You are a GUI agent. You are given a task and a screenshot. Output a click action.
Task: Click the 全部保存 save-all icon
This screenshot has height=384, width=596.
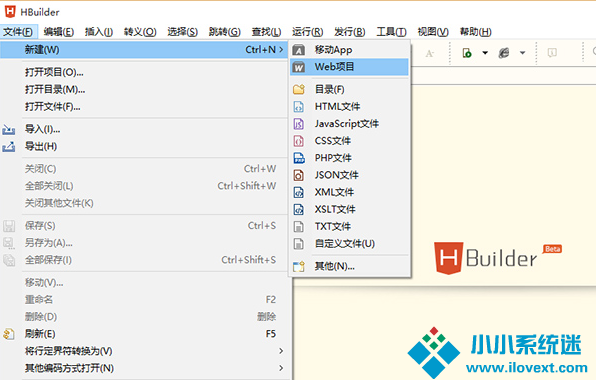click(x=9, y=260)
